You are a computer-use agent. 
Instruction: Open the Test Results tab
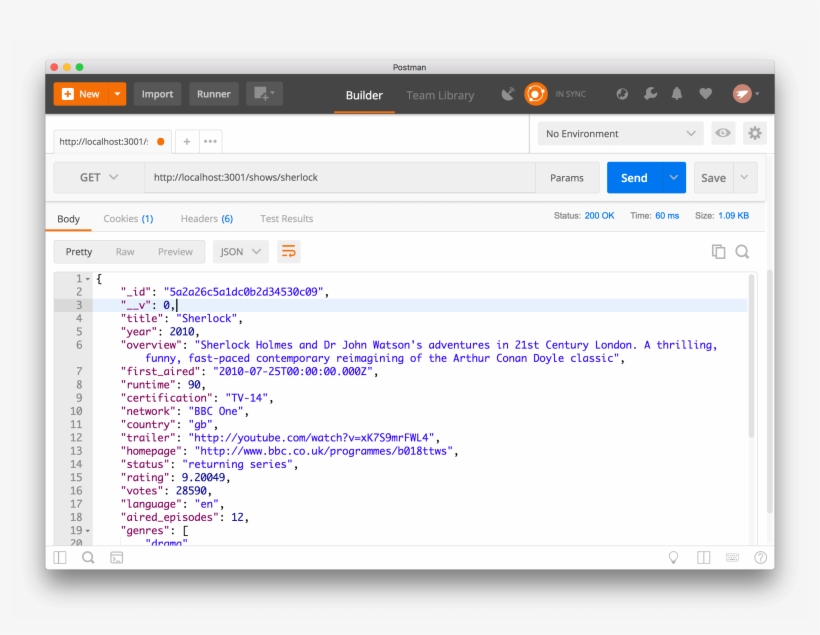click(287, 219)
